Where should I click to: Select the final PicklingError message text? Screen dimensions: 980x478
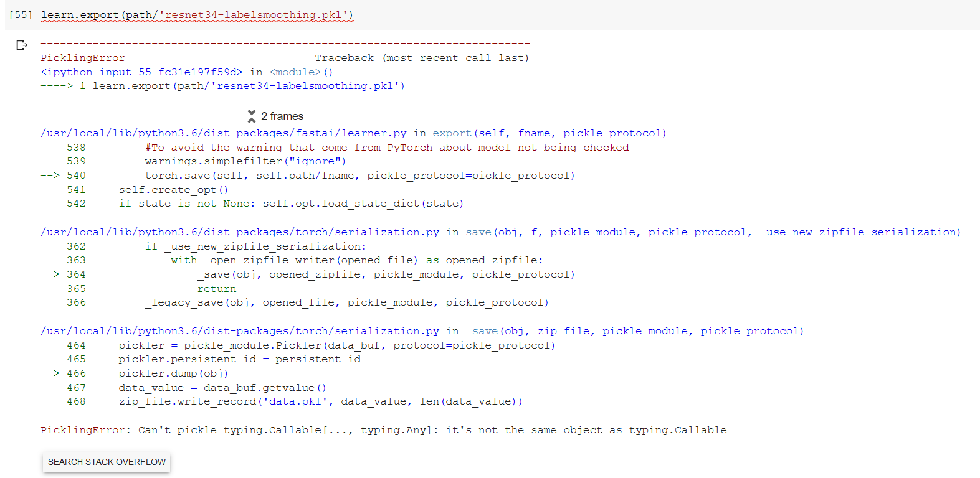pyautogui.click(x=384, y=430)
